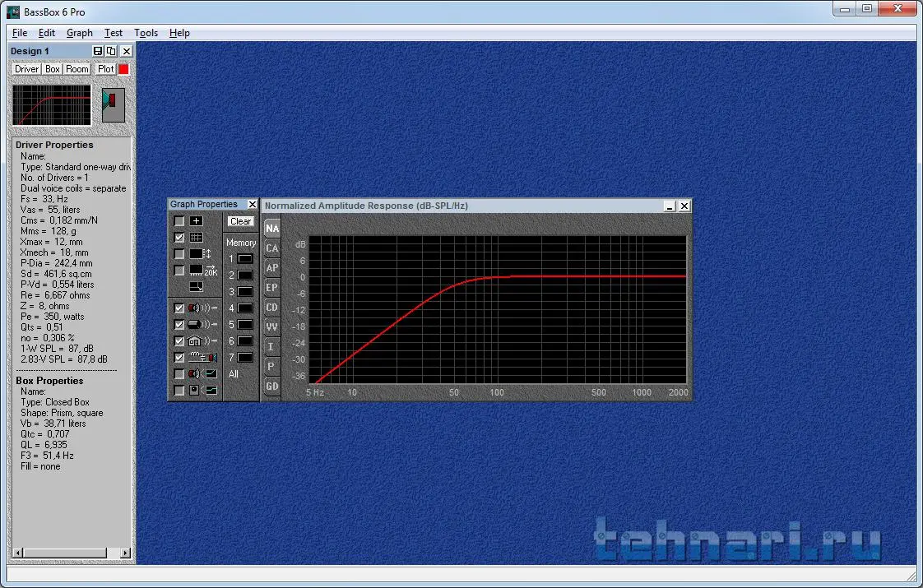Viewport: 923px width, 588px height.
Task: Switch to the EP graph tab
Action: [272, 288]
